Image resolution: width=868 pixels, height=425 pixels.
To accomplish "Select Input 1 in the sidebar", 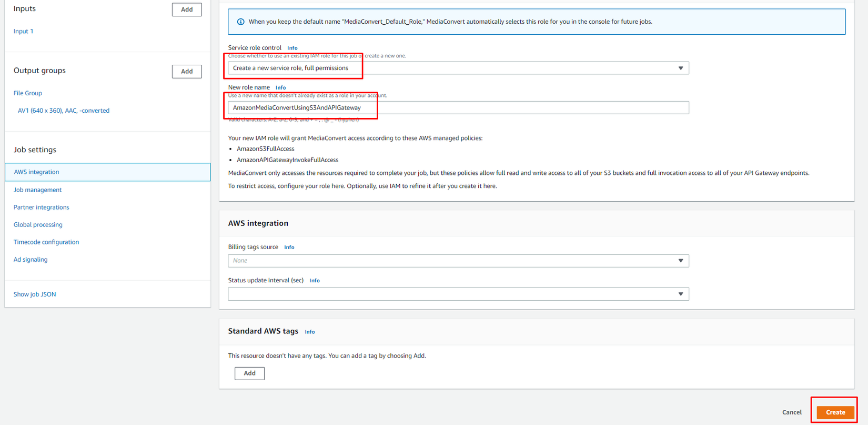I will tap(23, 31).
